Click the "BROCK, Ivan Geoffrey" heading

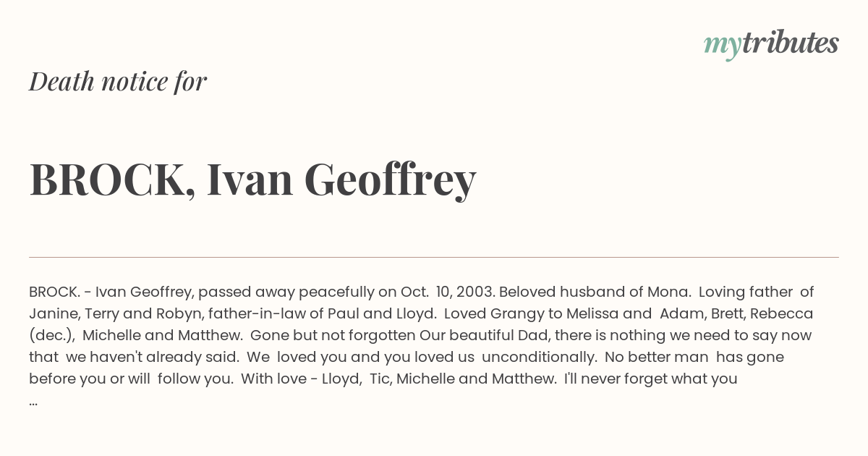click(x=252, y=180)
